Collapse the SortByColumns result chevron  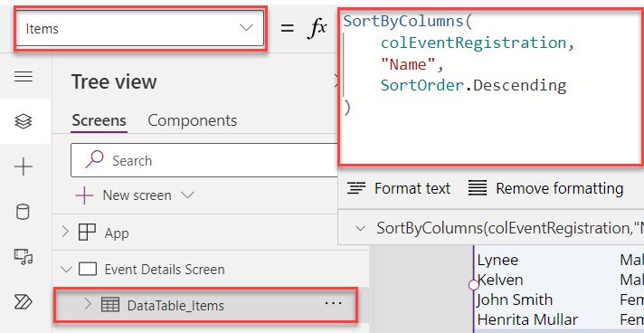pyautogui.click(x=361, y=228)
